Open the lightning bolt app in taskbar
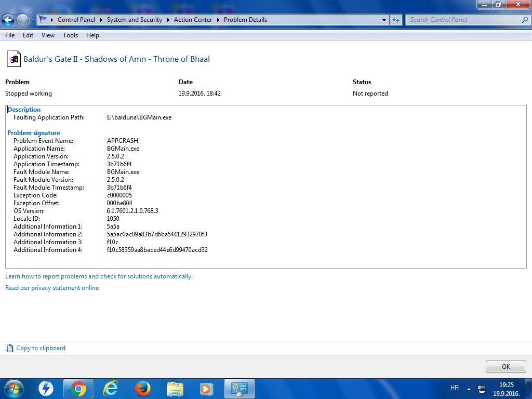This screenshot has width=532, height=399. [x=46, y=389]
